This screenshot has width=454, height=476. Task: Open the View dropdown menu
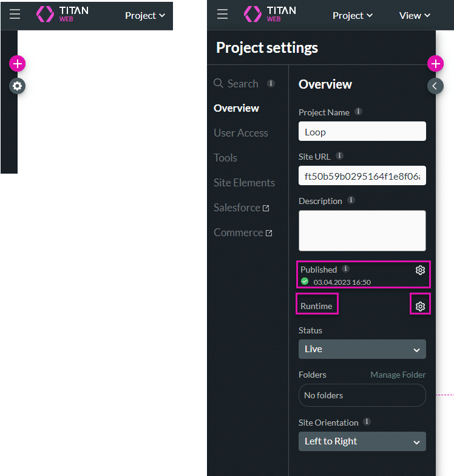tap(415, 16)
